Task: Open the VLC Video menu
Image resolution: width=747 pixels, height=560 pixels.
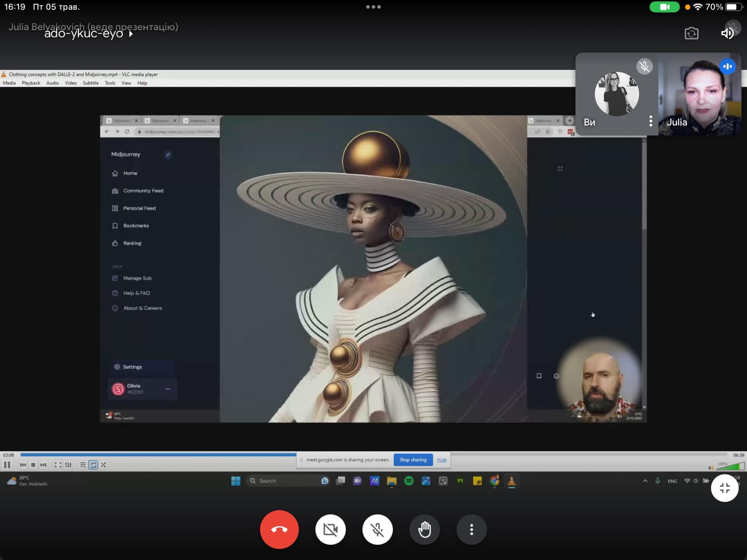Action: pos(71,83)
